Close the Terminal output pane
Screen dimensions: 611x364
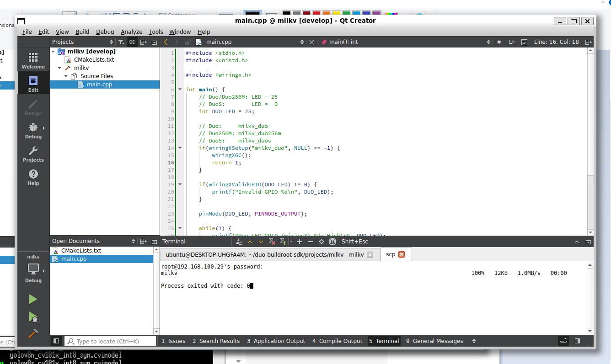589,242
